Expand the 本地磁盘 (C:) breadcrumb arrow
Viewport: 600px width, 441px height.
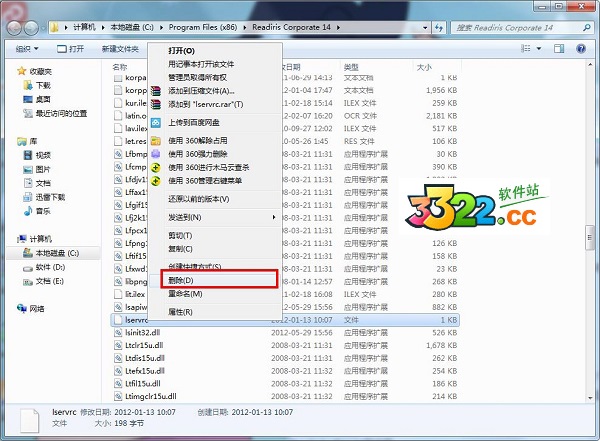(161, 28)
